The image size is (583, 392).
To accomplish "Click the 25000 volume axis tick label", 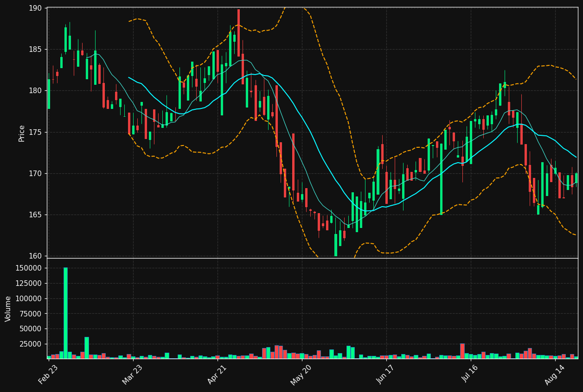I will 31,344.
